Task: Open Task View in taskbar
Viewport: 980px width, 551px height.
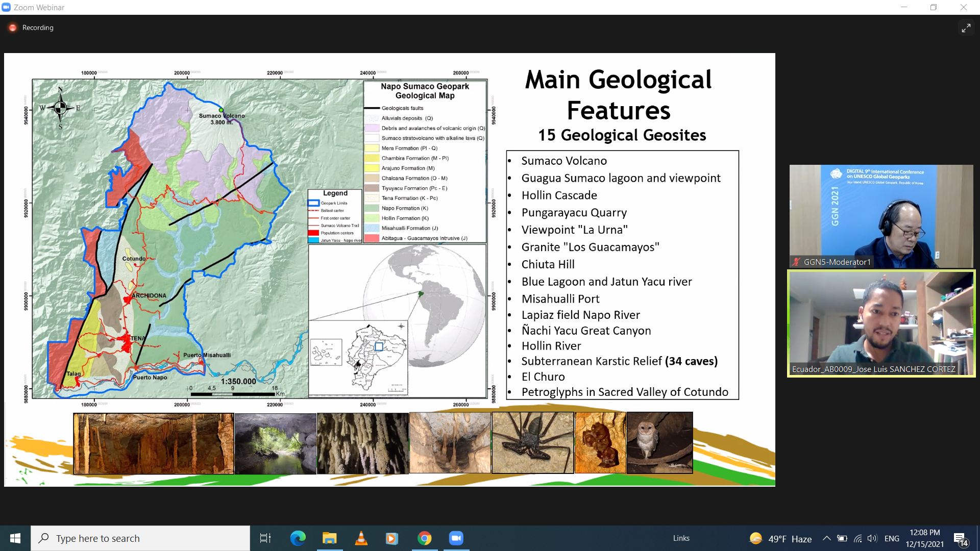Action: tap(265, 538)
